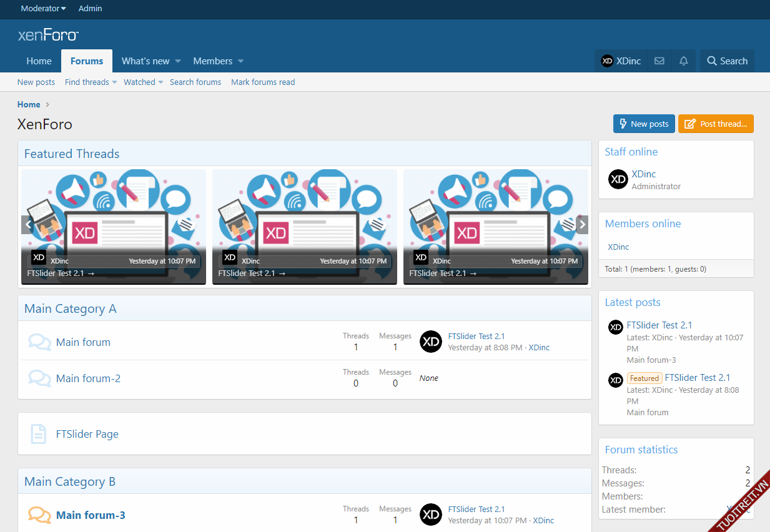The width and height of the screenshot is (770, 532).
Task: Expand the What's new dropdown arrow
Action: 178,61
